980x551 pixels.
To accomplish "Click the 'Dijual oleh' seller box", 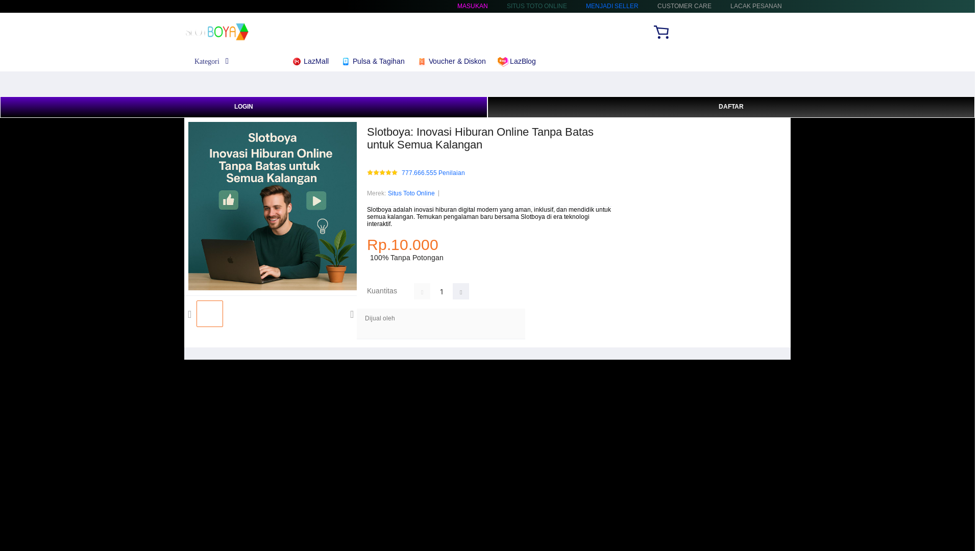I will [441, 324].
